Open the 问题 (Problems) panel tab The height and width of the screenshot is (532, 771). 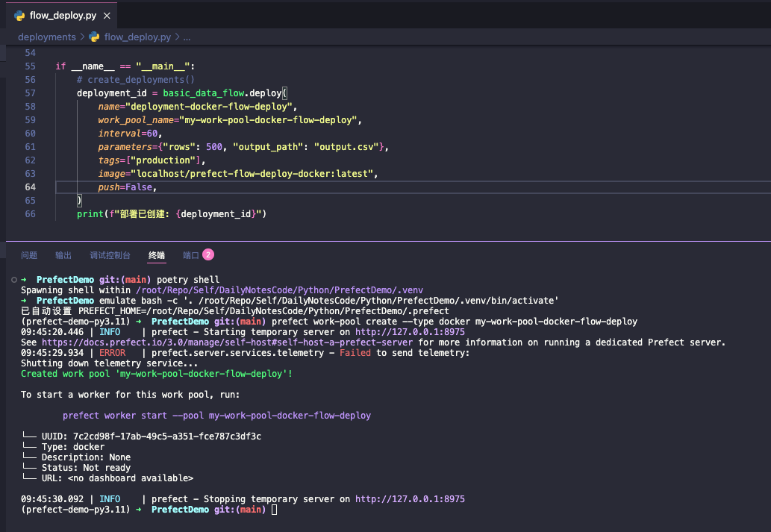pyautogui.click(x=29, y=255)
